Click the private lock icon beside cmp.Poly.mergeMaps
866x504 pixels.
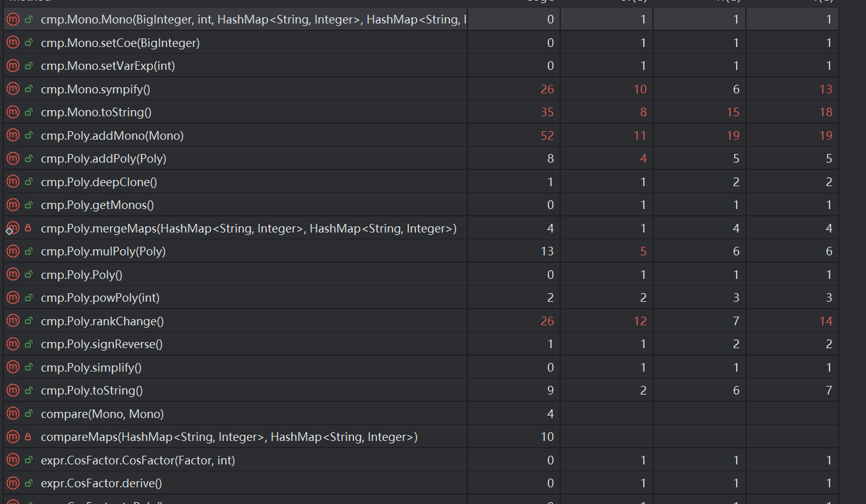[x=28, y=229]
